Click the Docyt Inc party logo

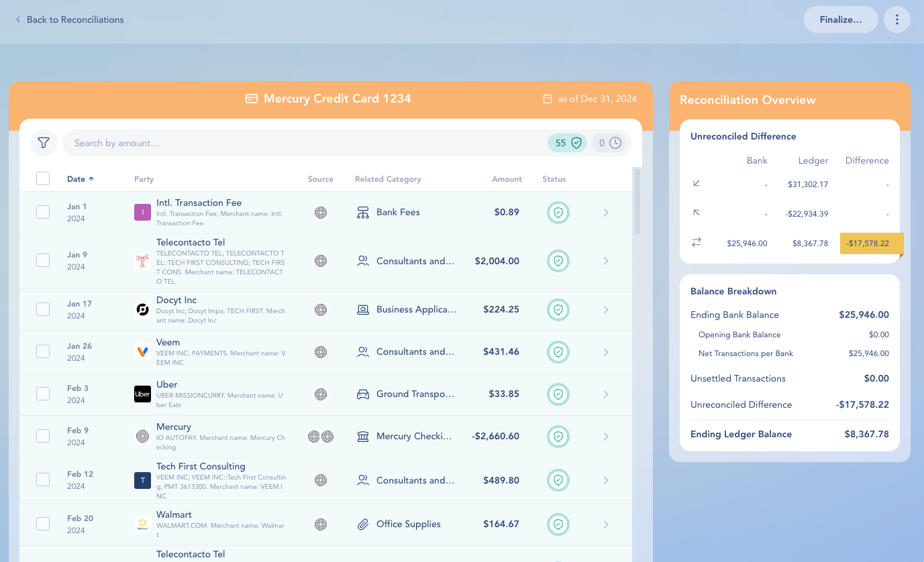click(142, 310)
